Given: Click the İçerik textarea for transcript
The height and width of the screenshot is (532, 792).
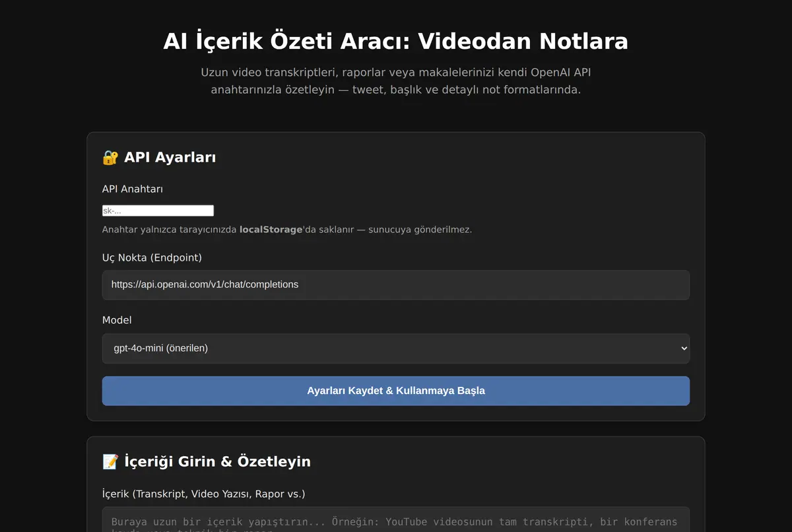Looking at the screenshot, I should (396, 519).
